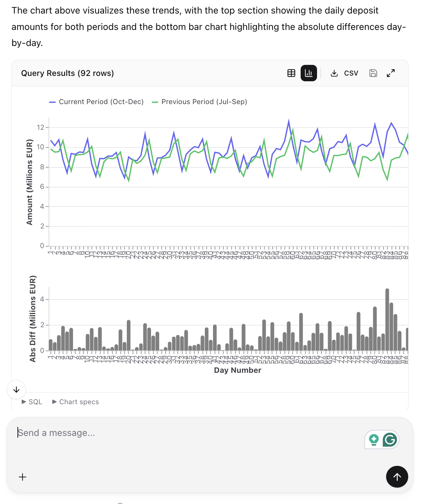Image resolution: width=431 pixels, height=504 pixels.
Task: Expand chart to fullscreen
Action: [x=391, y=73]
